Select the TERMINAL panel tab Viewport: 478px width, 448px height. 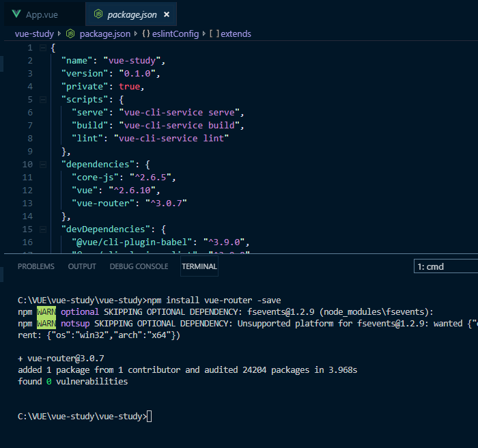199,266
